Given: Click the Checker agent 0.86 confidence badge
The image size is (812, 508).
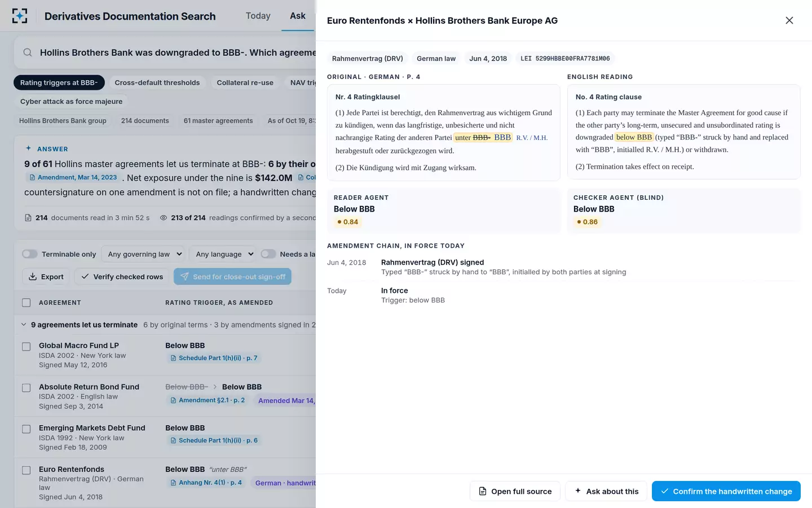Looking at the screenshot, I should [587, 222].
